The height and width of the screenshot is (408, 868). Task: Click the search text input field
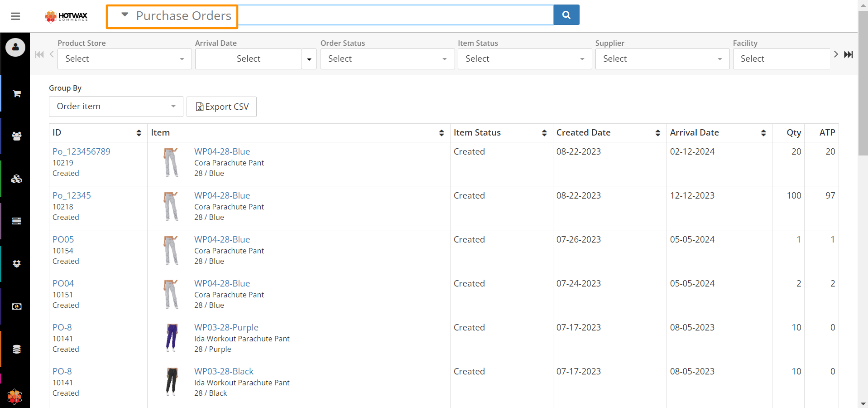pos(395,15)
